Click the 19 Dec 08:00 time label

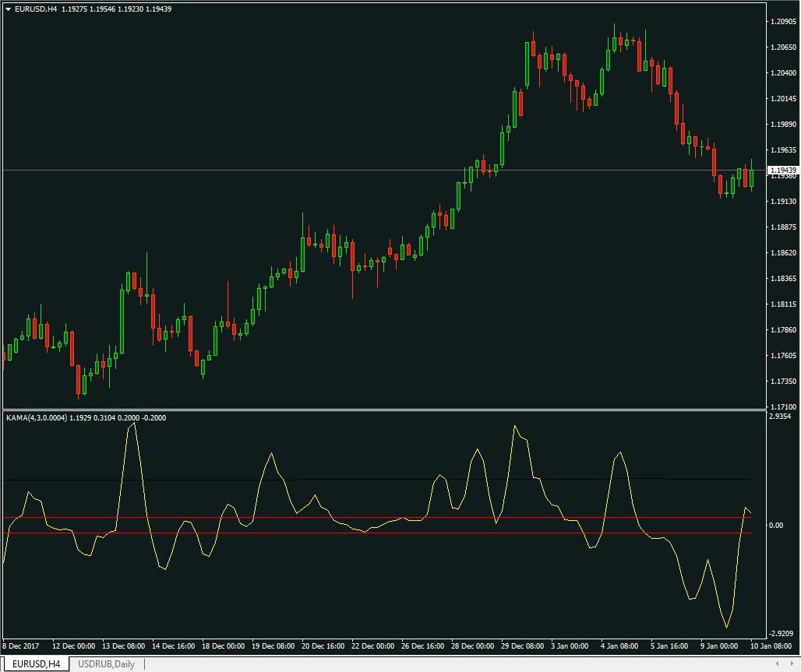point(273,646)
